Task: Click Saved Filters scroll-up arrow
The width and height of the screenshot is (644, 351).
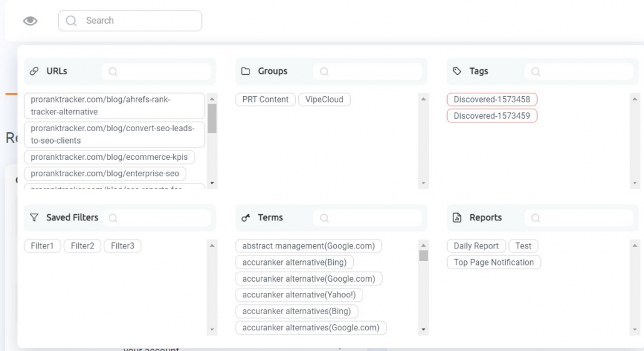Action: click(212, 245)
